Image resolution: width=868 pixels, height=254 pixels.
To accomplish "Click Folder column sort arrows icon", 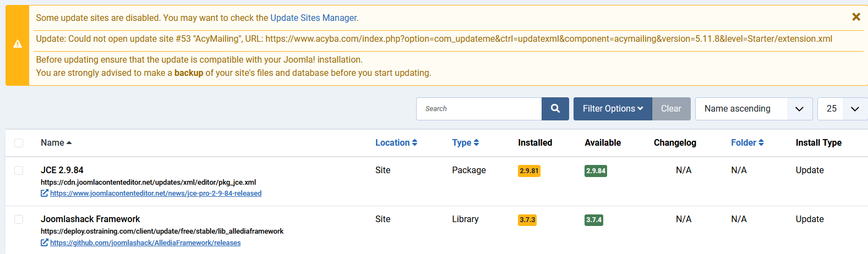I will [761, 142].
